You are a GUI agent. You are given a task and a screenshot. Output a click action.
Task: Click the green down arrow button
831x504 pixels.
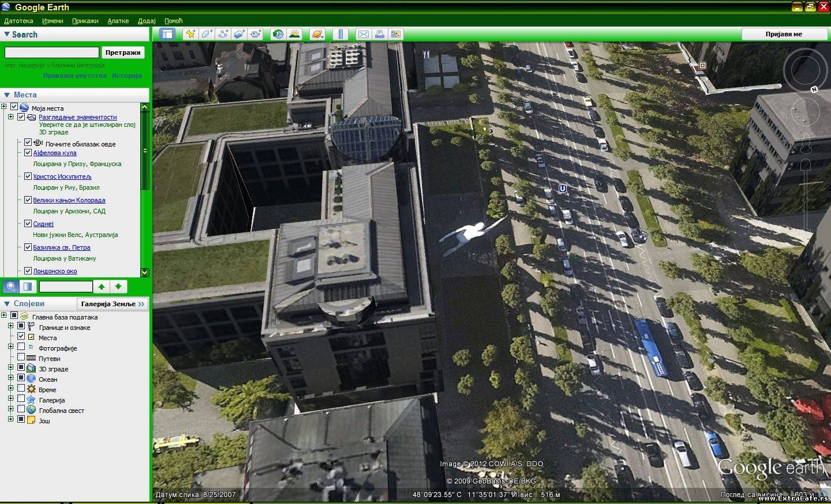click(x=118, y=287)
